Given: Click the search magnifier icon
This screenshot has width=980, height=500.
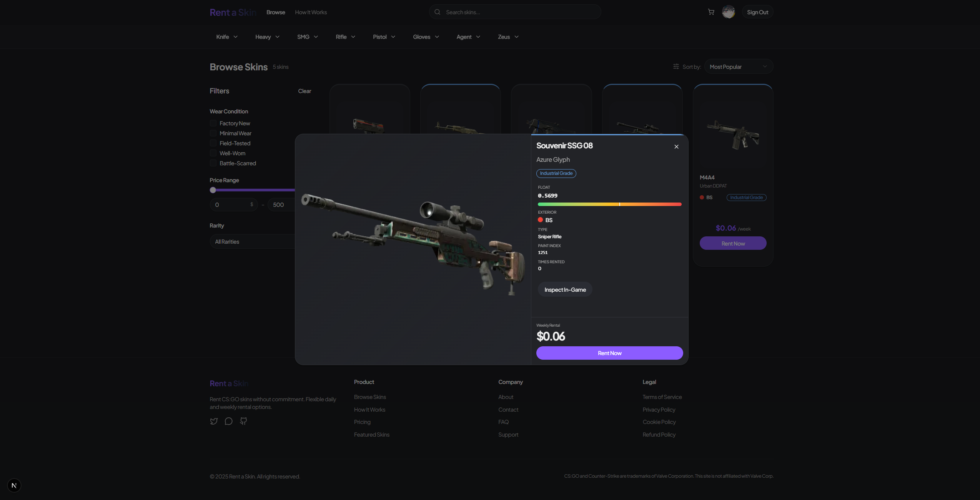Looking at the screenshot, I should tap(437, 12).
